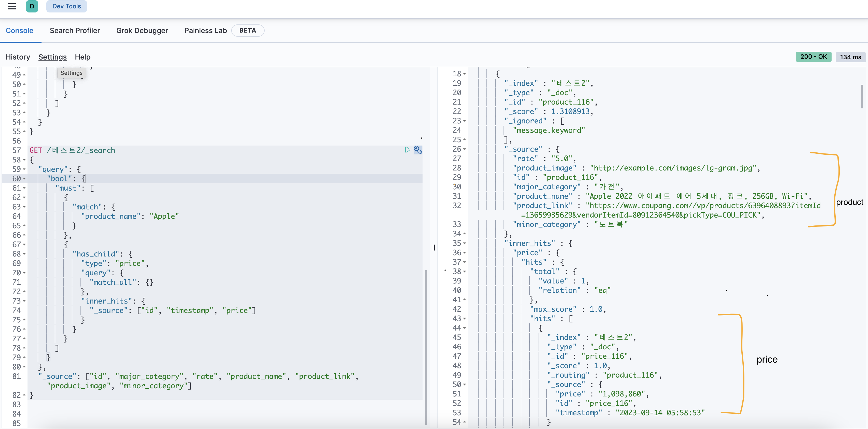This screenshot has width=868, height=429.
Task: Click the timestamp 2023-09-14 05:58:53 line
Action: (630, 413)
